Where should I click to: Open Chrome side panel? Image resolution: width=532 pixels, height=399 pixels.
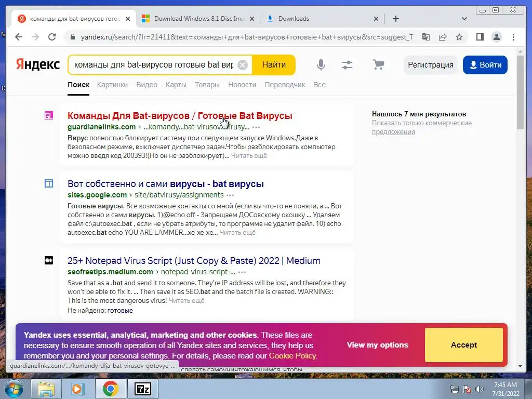(480, 37)
